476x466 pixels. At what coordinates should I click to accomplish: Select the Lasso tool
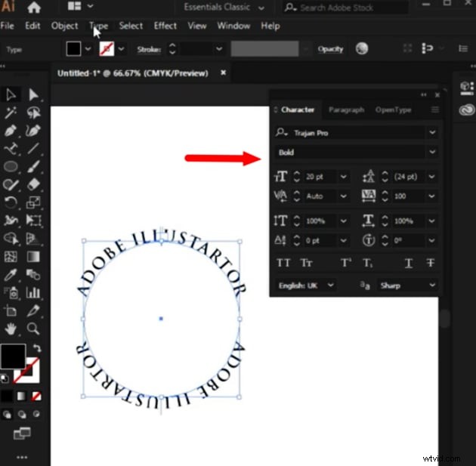[x=33, y=113]
